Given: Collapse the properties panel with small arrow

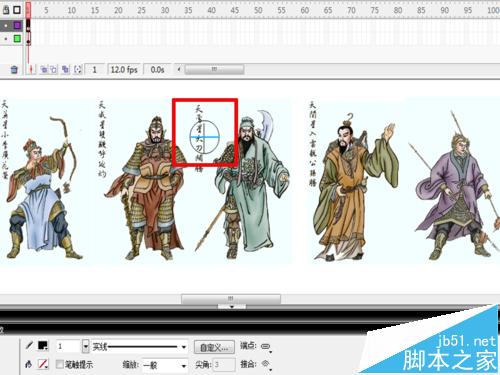Looking at the screenshot, I should coord(232,306).
